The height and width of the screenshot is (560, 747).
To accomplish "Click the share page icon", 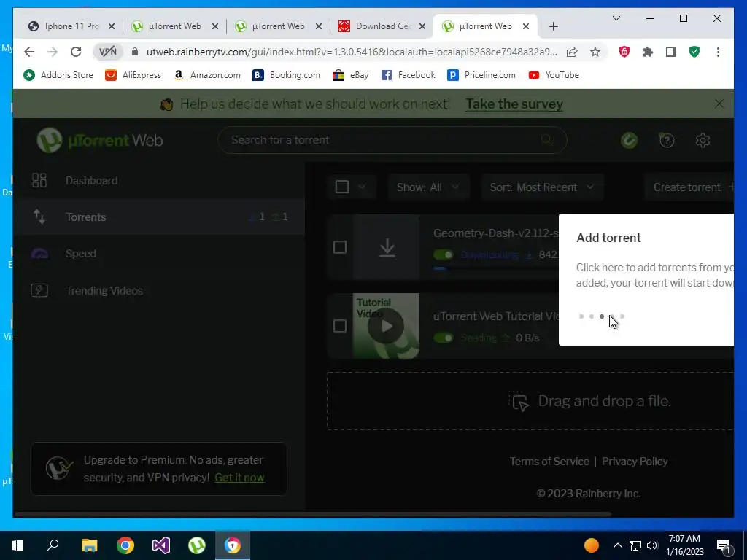I will (x=572, y=52).
